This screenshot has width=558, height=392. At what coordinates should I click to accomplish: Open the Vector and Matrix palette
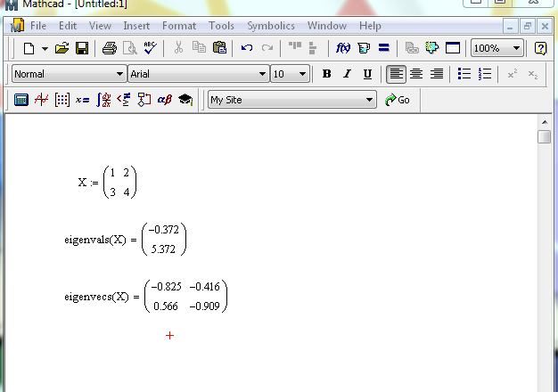[62, 100]
